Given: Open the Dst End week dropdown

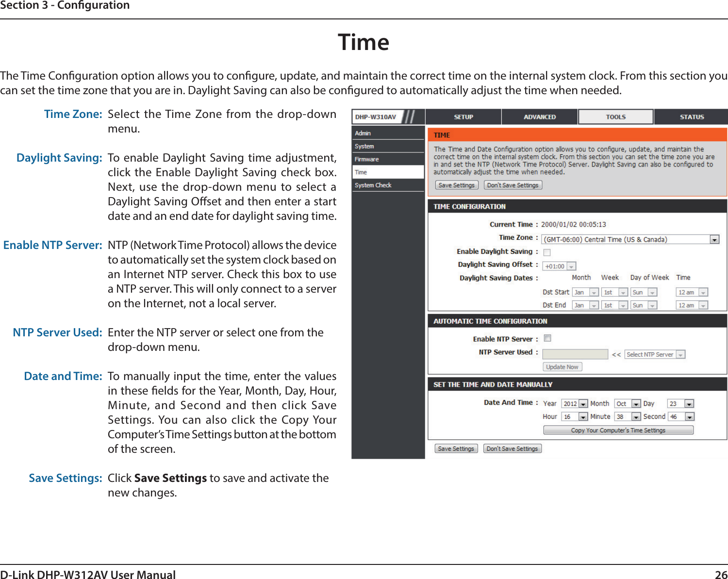Looking at the screenshot, I should pyautogui.click(x=614, y=305).
